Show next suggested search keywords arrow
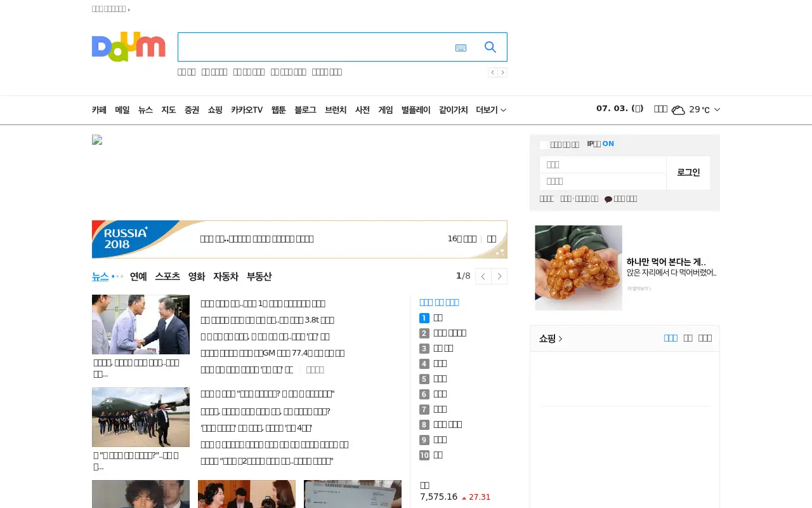 click(x=502, y=72)
